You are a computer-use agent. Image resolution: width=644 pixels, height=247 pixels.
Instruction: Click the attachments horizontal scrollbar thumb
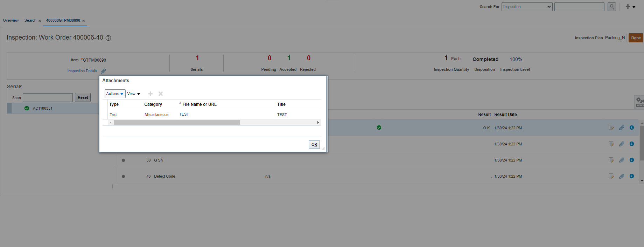point(177,123)
